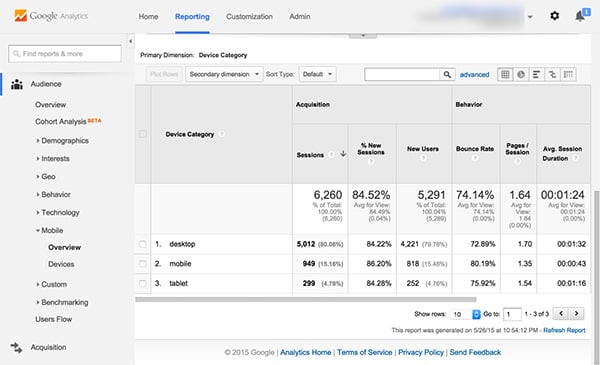Image resolution: width=600 pixels, height=365 pixels.
Task: Open the Show rows dropdown
Action: [x=465, y=314]
